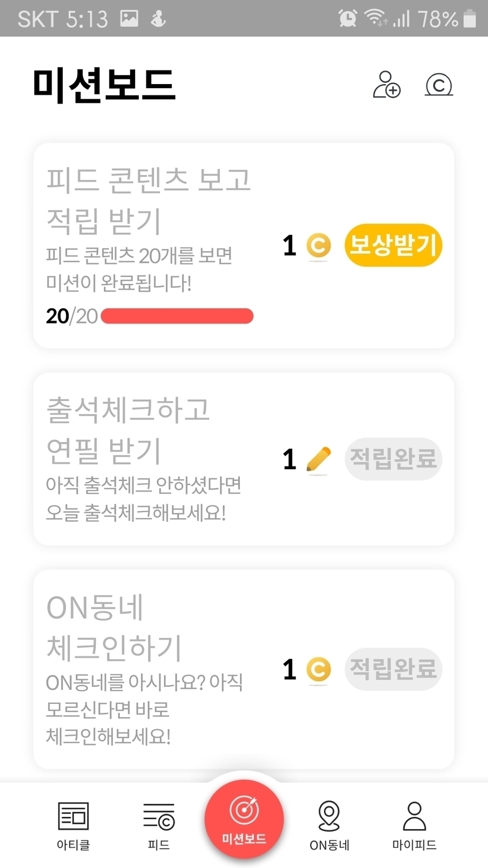Select the 미션보드 center tab button
The height and width of the screenshot is (868, 488).
244,819
